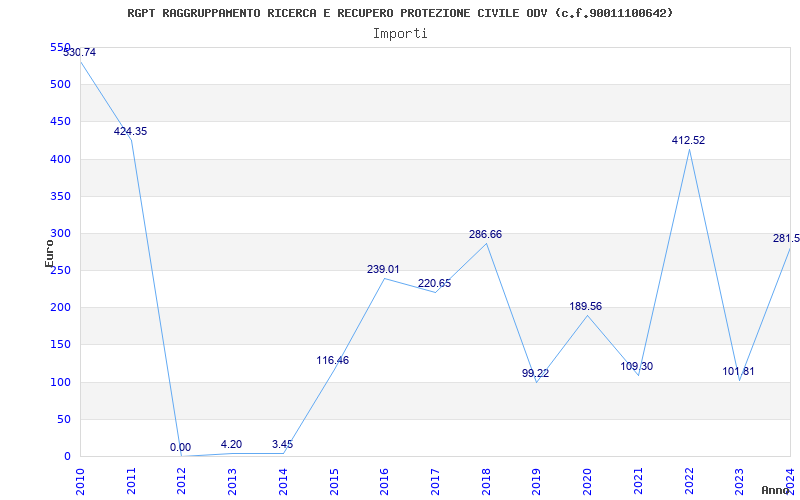Click the 300 y-axis tick label
The image size is (800, 500).
[x=60, y=233]
